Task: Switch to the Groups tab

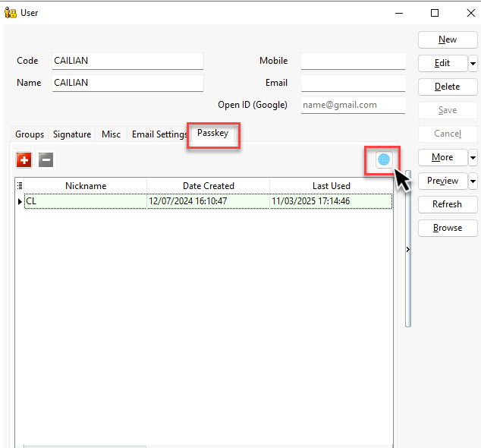Action: pos(30,134)
